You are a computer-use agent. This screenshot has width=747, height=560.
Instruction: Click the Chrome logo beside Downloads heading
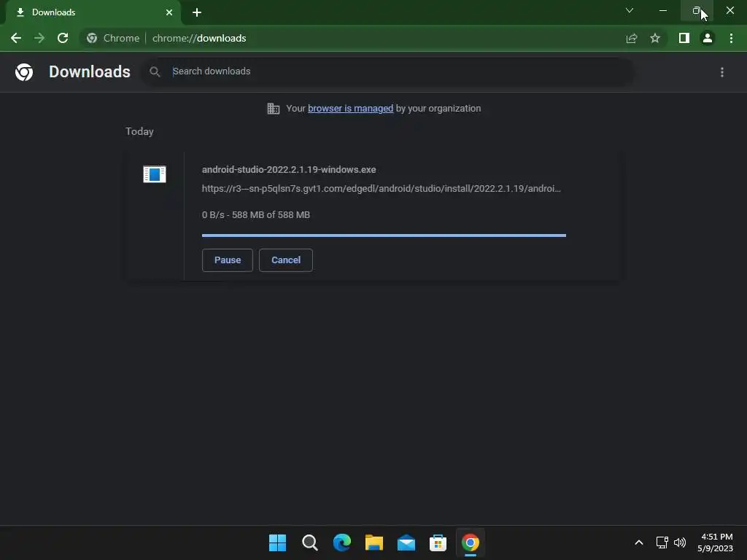(24, 72)
